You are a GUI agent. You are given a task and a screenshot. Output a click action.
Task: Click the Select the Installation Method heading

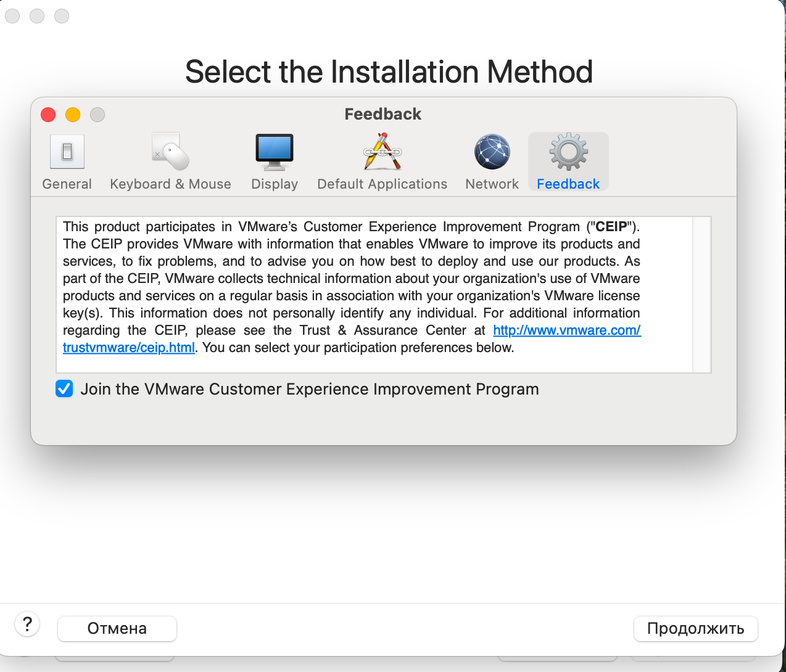coord(389,72)
